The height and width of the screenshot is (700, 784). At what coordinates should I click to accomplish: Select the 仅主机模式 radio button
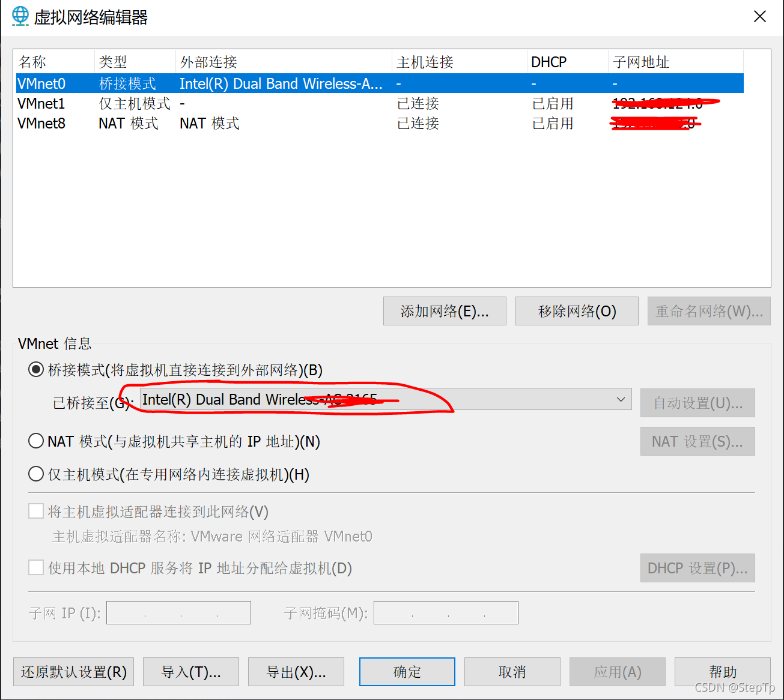click(x=36, y=474)
